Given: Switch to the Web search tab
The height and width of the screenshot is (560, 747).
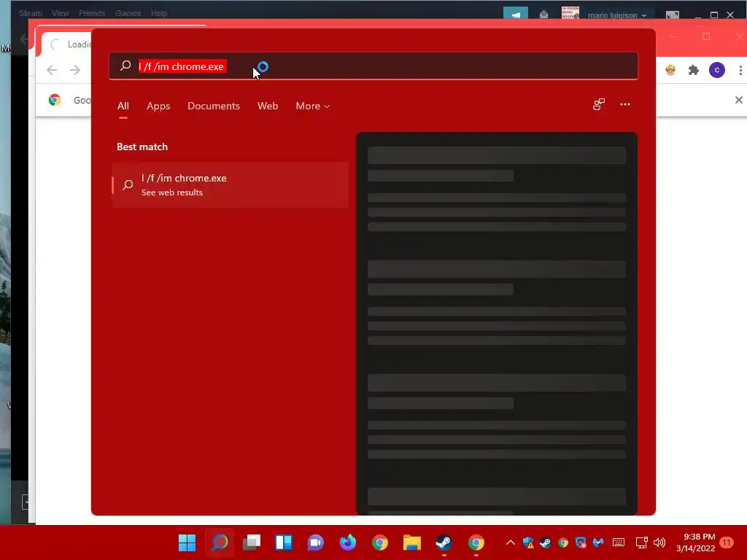Looking at the screenshot, I should (x=268, y=106).
